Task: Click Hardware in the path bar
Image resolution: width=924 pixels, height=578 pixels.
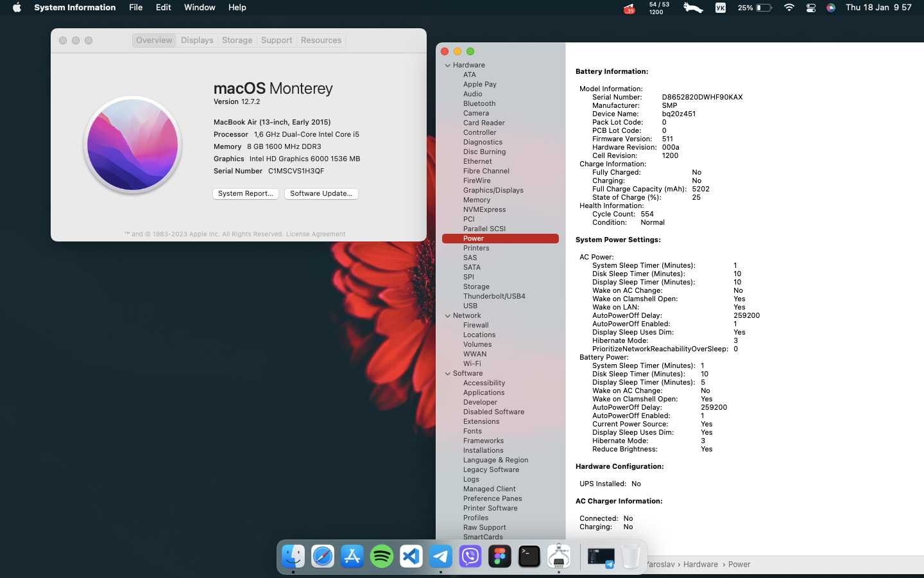Action: [700, 565]
